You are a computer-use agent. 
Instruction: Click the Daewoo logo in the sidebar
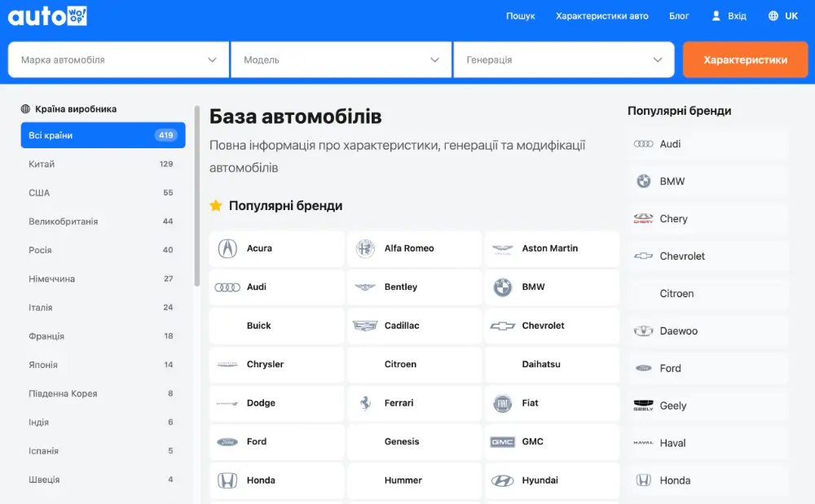644,331
